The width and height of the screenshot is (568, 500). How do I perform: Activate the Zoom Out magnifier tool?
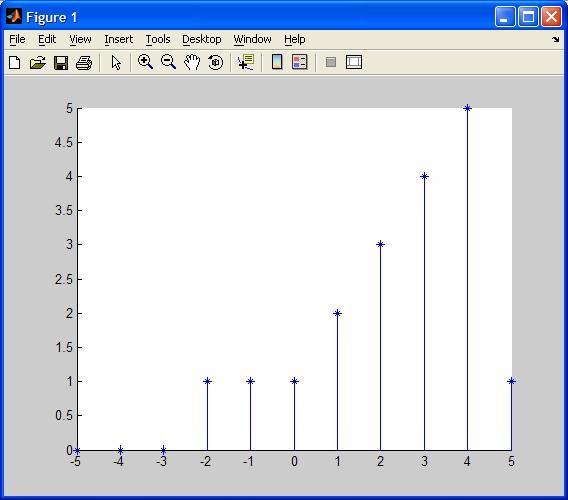click(x=168, y=62)
